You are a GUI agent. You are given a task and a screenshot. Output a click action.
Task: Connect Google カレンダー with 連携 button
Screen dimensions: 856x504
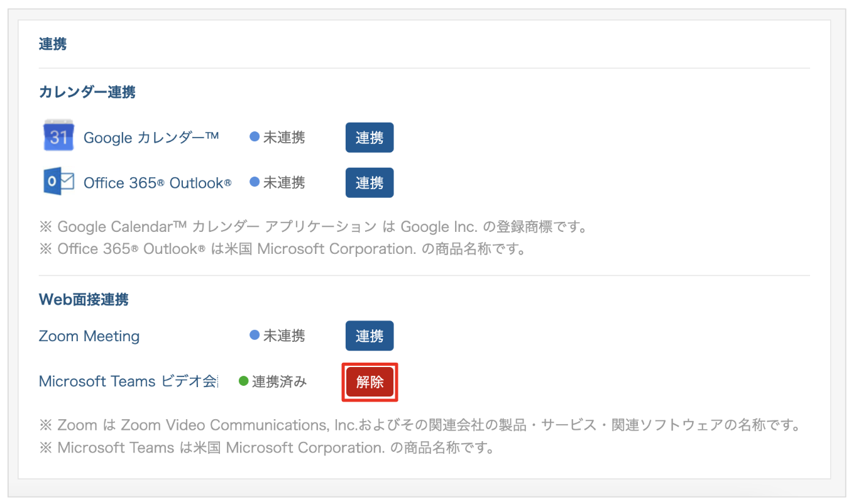tap(370, 138)
